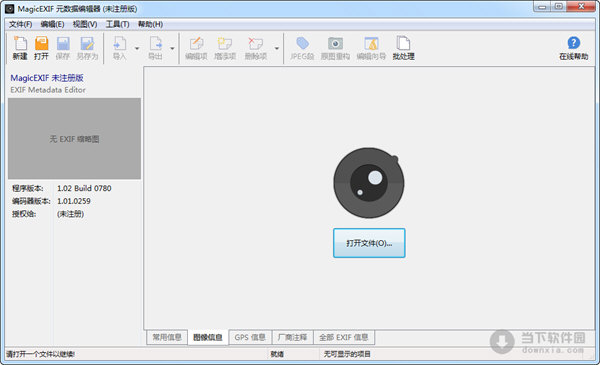
Task: Click the 增添项 (Add item) toolbar icon
Action: point(225,48)
